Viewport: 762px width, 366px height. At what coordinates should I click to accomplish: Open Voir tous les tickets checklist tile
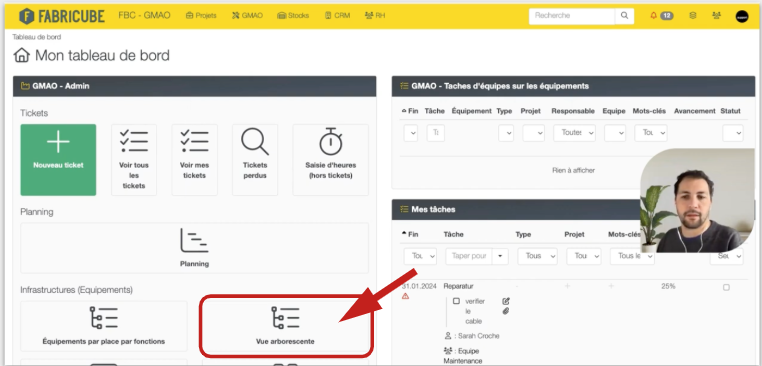click(134, 160)
